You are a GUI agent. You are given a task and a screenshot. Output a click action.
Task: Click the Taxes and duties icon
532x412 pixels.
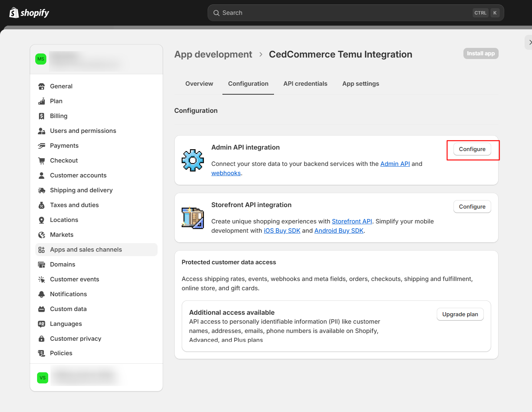pyautogui.click(x=42, y=205)
